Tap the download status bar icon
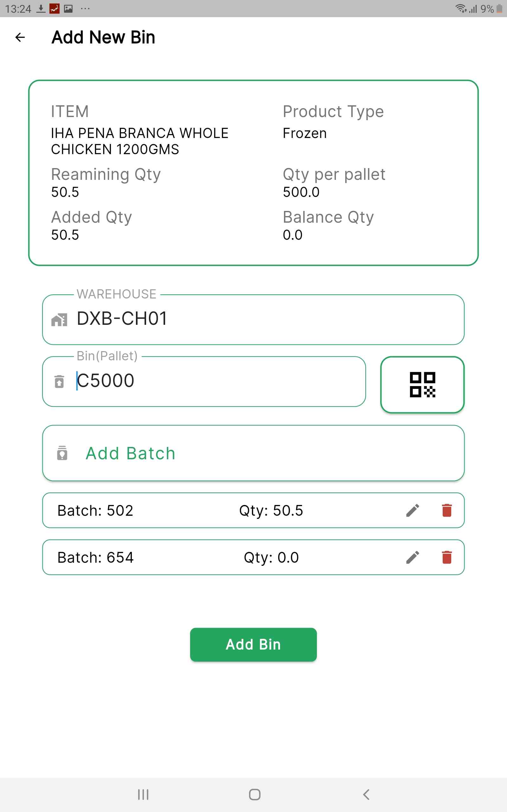The width and height of the screenshot is (507, 812). (41, 9)
